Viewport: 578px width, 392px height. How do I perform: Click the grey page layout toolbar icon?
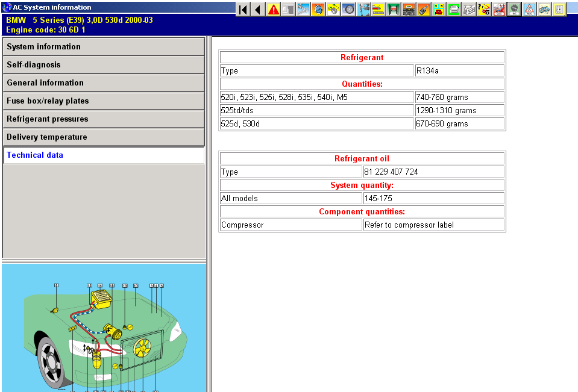(x=288, y=10)
